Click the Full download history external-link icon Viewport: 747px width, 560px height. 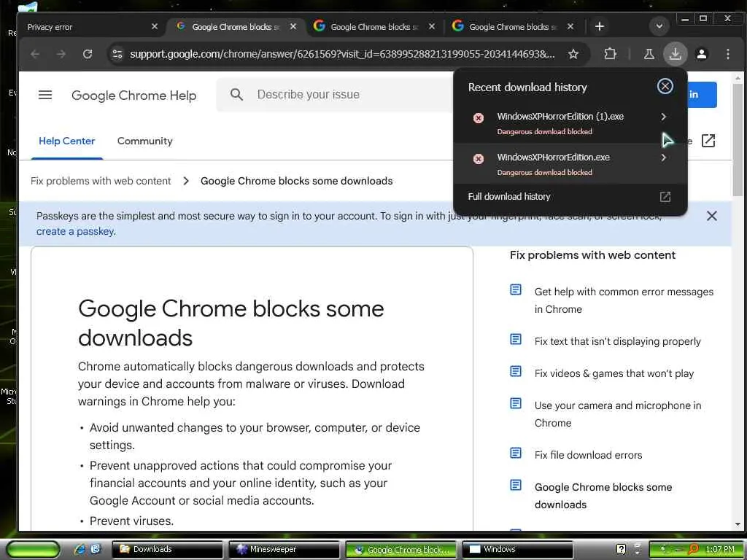pyautogui.click(x=665, y=197)
